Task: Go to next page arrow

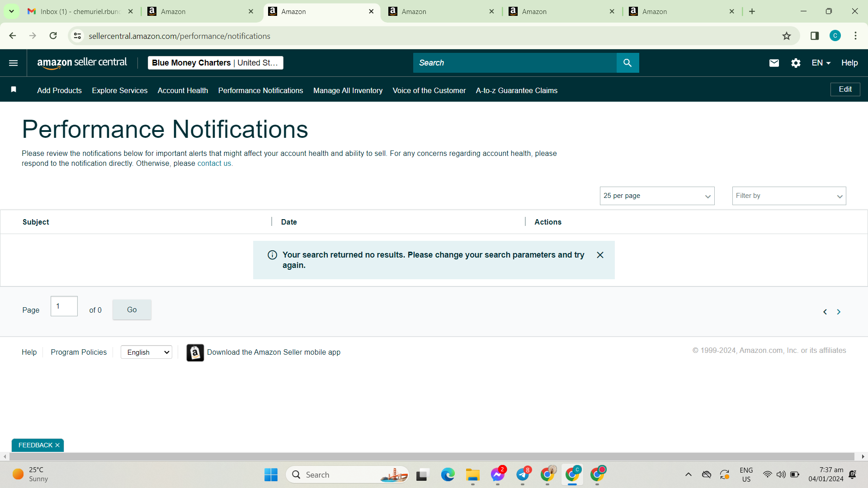Action: [x=839, y=312]
